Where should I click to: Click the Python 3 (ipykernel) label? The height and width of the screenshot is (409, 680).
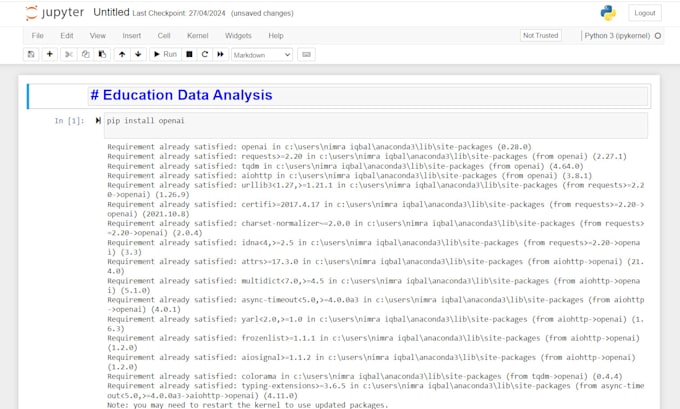[617, 36]
